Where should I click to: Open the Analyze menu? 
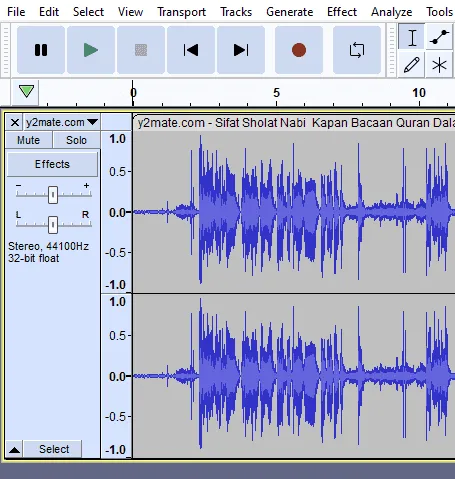click(392, 12)
